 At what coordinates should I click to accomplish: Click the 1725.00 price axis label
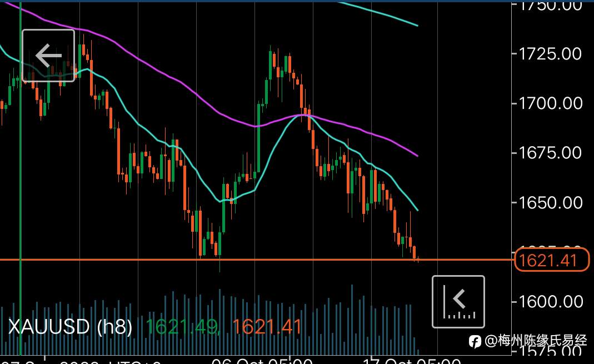tap(550, 54)
